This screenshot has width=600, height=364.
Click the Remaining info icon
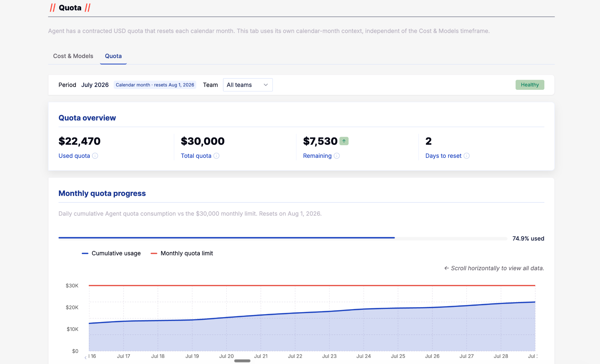click(337, 156)
